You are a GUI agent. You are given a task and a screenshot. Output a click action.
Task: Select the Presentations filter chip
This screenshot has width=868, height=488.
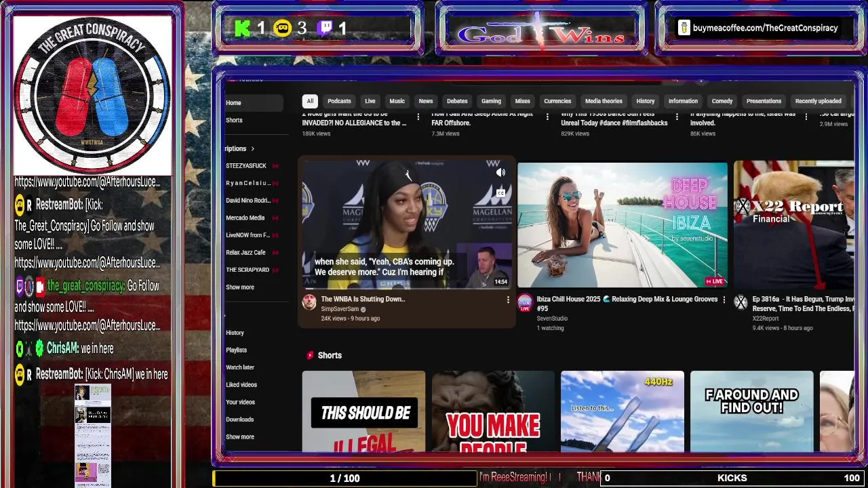tap(764, 102)
